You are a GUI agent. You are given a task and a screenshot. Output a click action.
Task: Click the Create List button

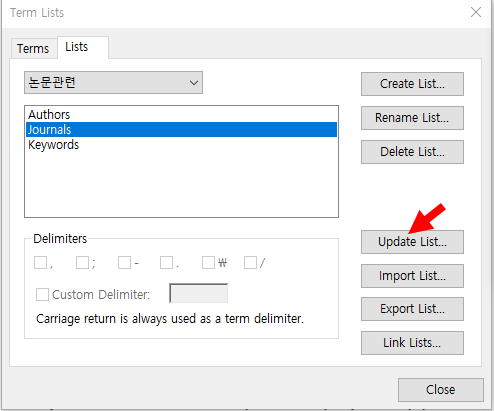tap(412, 84)
